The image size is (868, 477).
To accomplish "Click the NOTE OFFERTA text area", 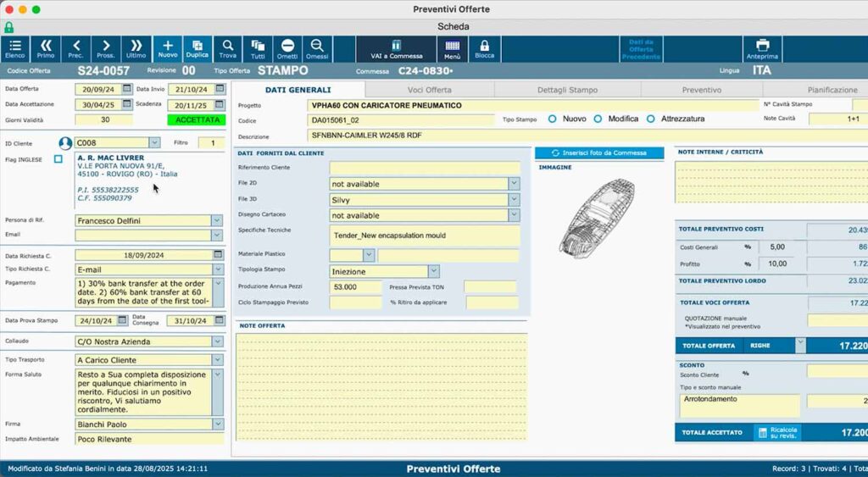I will tap(381, 387).
